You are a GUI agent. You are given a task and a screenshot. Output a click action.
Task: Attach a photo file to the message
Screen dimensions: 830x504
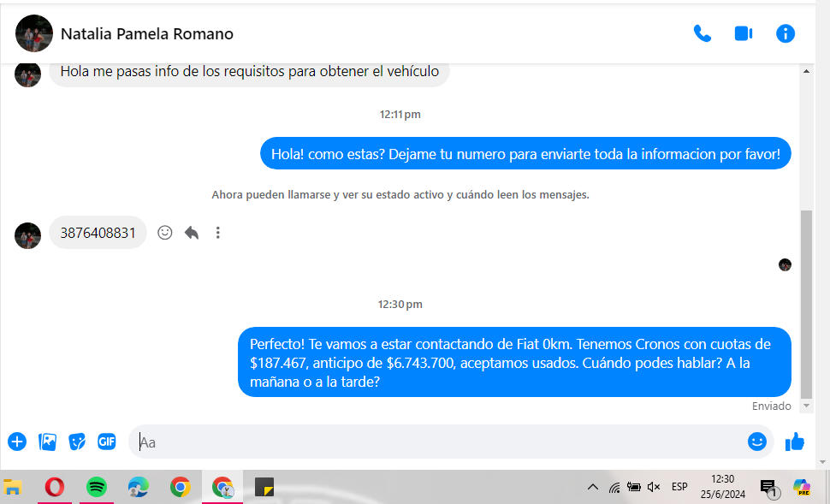[x=48, y=442]
